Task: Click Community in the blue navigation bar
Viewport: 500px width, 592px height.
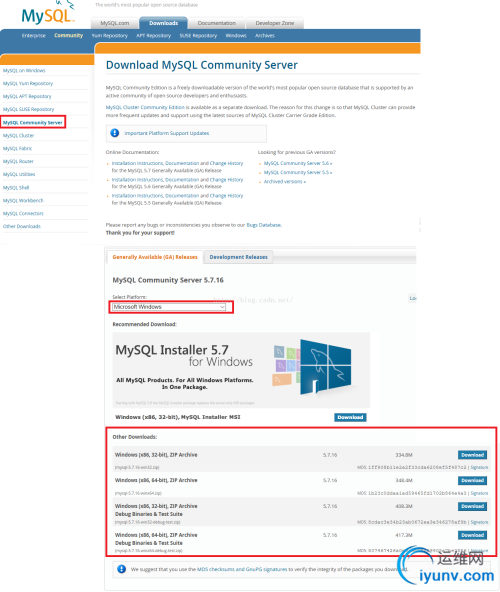Action: pyautogui.click(x=68, y=35)
